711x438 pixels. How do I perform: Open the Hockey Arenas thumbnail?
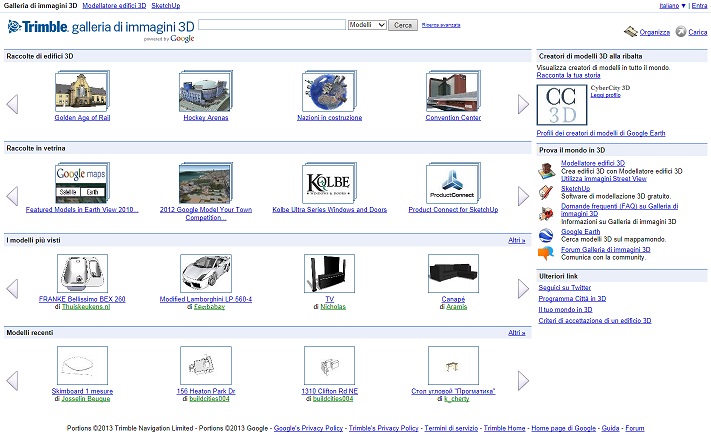pos(206,91)
